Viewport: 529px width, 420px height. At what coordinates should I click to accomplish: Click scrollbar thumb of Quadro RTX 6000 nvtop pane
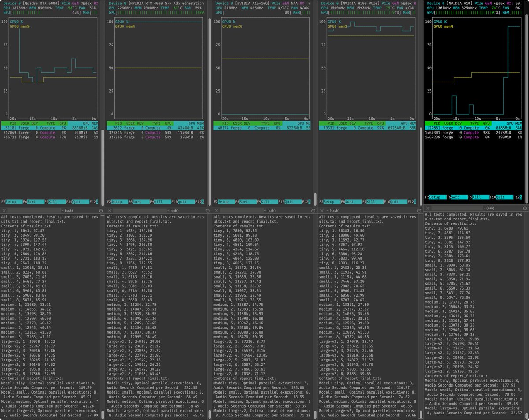(x=103, y=167)
